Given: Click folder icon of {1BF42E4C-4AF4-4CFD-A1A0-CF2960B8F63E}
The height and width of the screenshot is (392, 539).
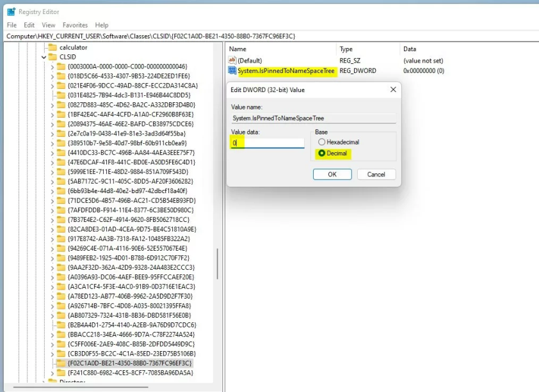Looking at the screenshot, I should tap(61, 114).
